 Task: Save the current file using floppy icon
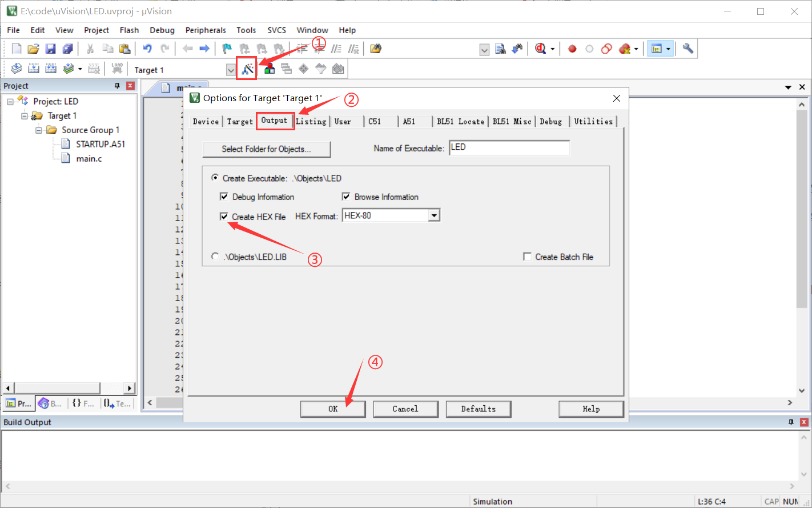tap(50, 49)
